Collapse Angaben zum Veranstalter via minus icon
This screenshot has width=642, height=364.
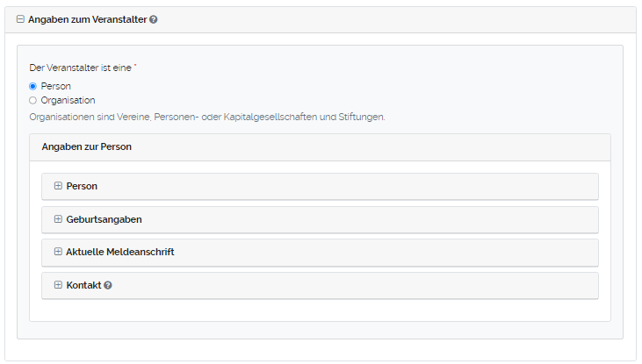(20, 19)
